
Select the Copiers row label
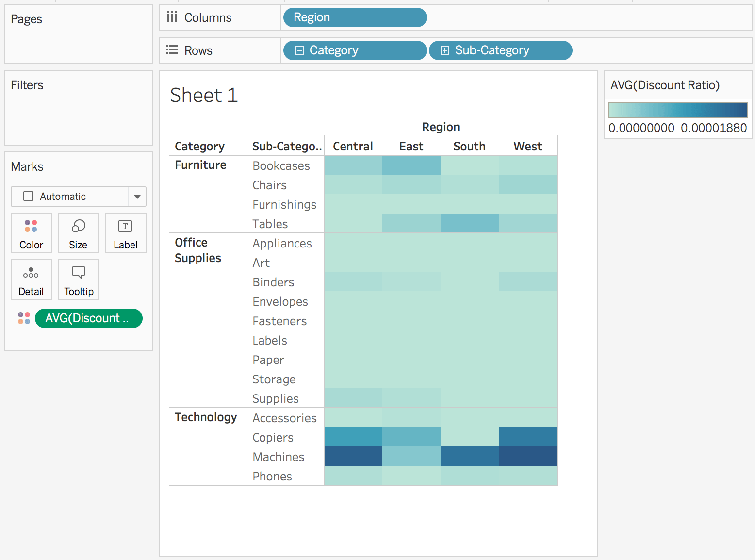point(273,437)
